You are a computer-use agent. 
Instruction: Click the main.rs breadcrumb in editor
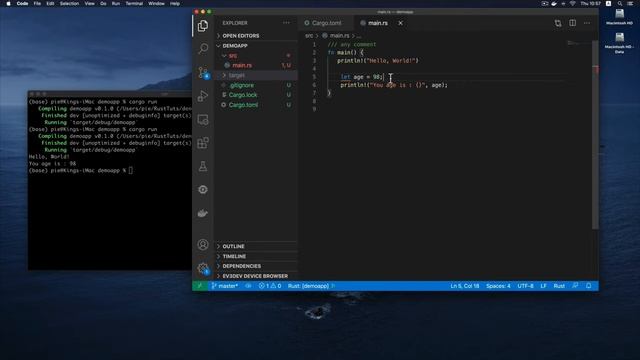tap(339, 36)
